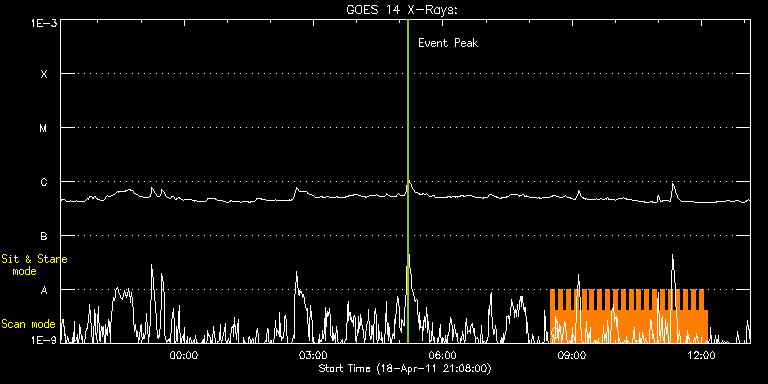Viewport: 768px width, 384px height.
Task: Click the M flare class axis label
Action: coord(44,128)
